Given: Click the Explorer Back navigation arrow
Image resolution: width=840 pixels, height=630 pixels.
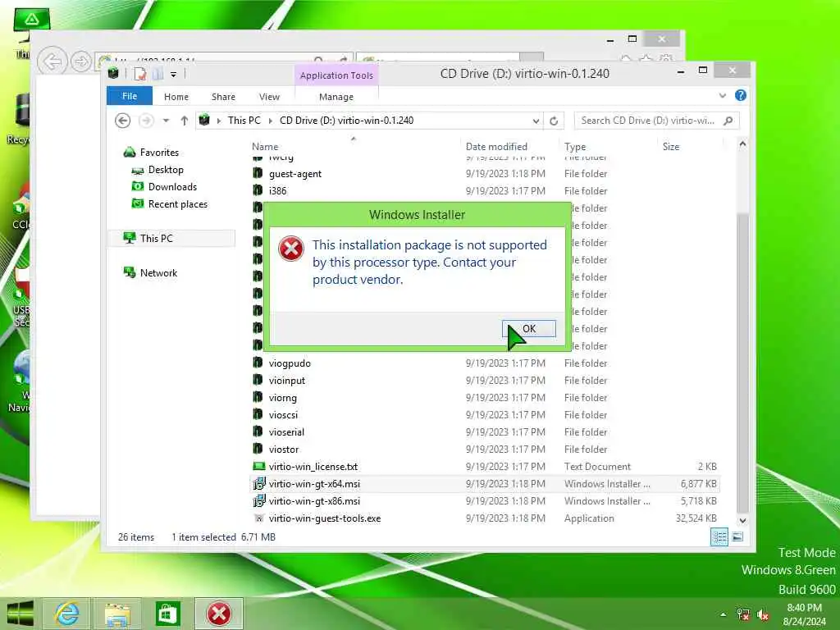Looking at the screenshot, I should click(123, 121).
